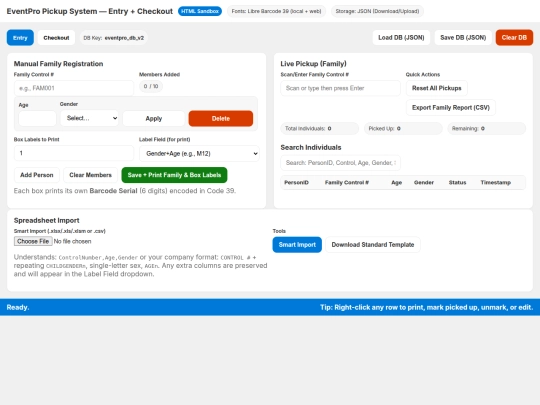
Task: Click Save DB (JSON) button
Action: [463, 38]
